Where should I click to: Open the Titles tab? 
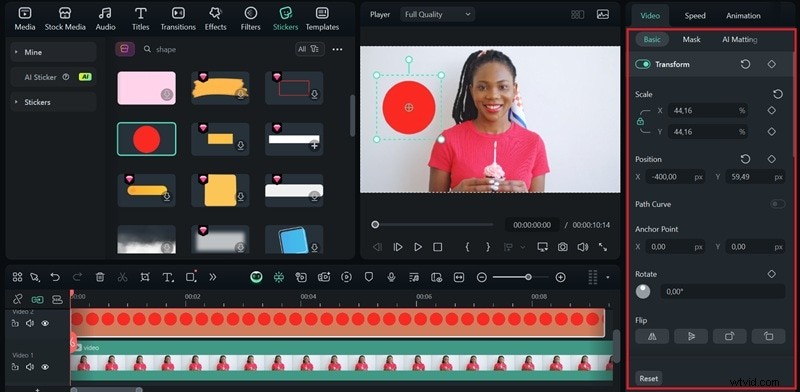141,19
